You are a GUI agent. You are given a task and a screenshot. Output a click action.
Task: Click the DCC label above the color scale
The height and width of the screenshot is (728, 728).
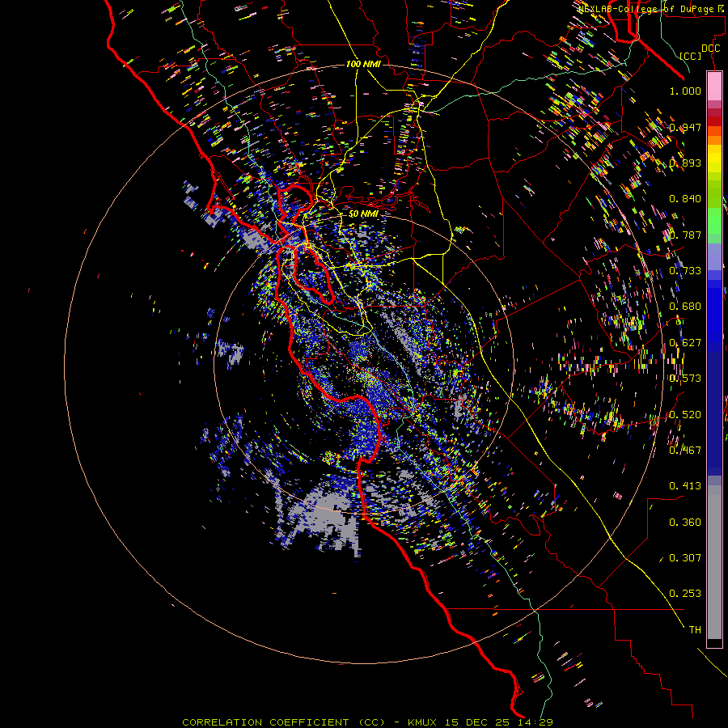[710, 49]
